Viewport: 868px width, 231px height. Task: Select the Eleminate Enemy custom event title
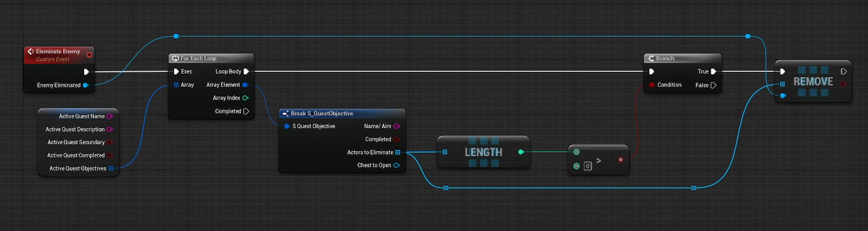(x=58, y=52)
